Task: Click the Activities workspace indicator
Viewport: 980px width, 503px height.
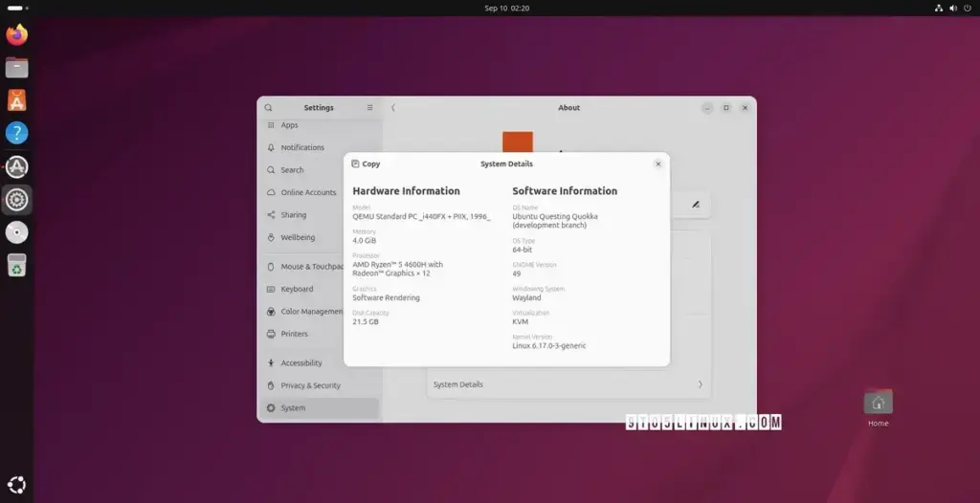Action: [17, 8]
